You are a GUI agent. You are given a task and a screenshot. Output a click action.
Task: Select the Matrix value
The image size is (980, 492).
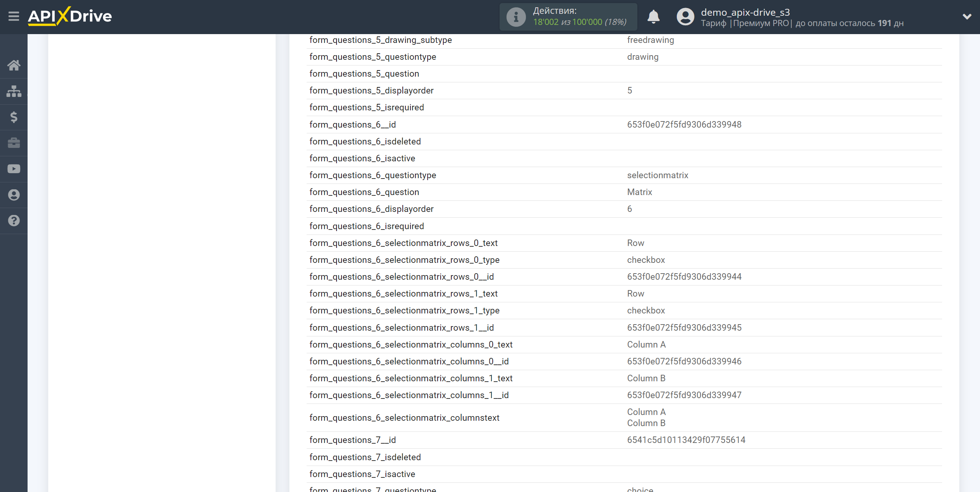coord(639,192)
